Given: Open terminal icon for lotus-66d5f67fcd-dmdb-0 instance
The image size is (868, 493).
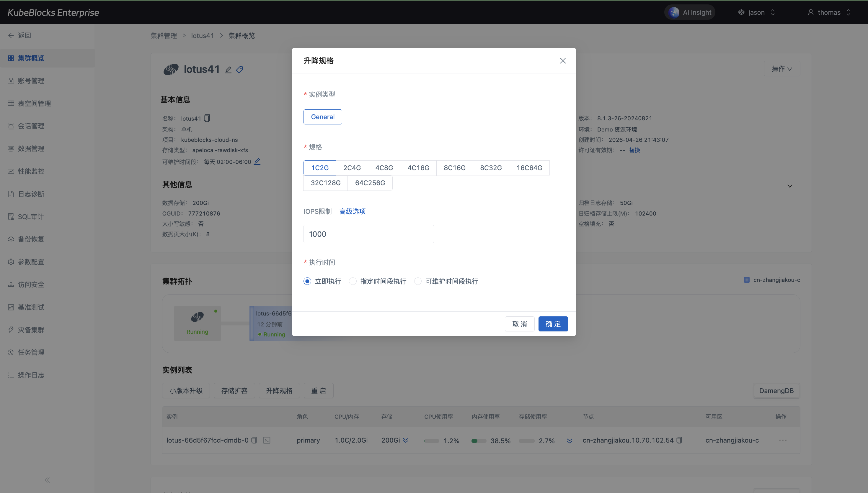Looking at the screenshot, I should coord(267,440).
